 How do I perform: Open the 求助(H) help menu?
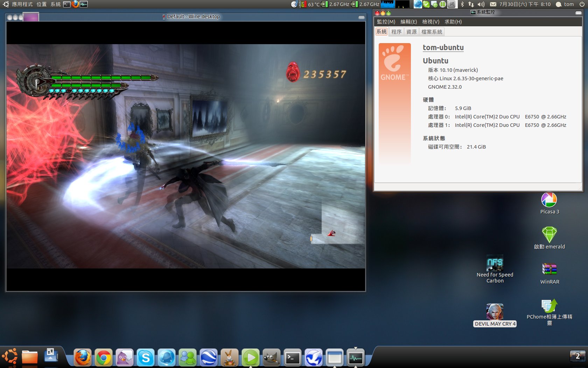pyautogui.click(x=453, y=22)
